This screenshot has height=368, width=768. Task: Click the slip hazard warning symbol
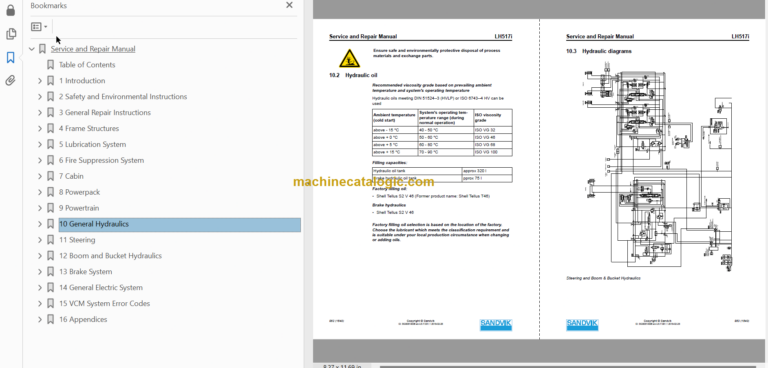pos(350,58)
